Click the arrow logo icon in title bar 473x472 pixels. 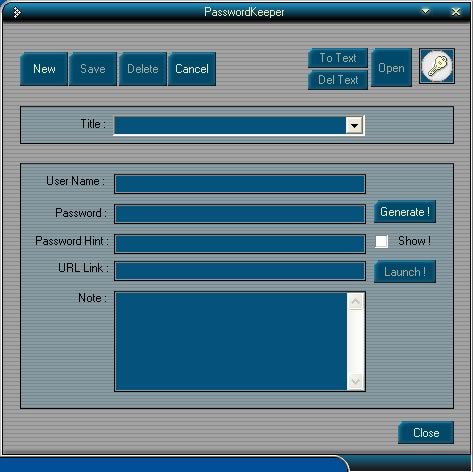point(17,13)
